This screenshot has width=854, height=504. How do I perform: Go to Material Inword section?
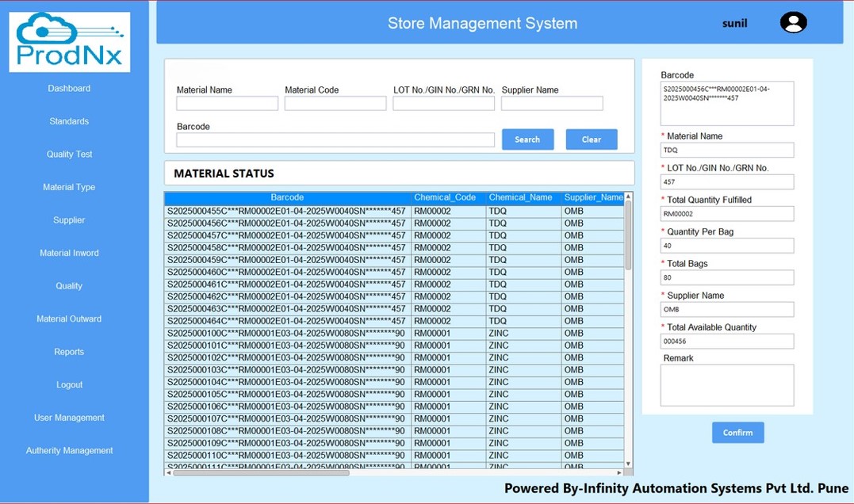point(69,254)
